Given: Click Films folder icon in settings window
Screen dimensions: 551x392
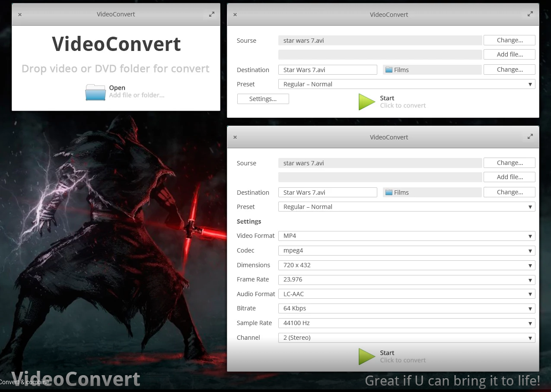Looking at the screenshot, I should [x=389, y=193].
